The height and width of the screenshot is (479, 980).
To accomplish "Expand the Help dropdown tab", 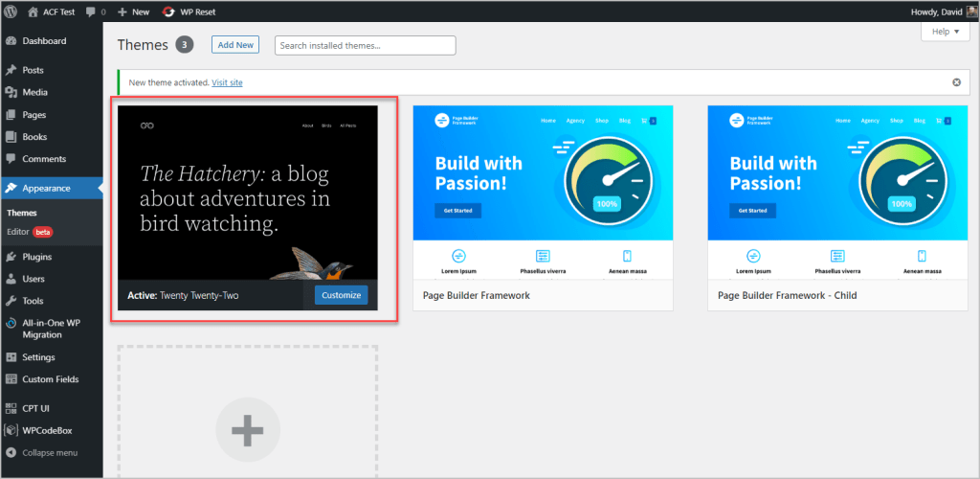I will [x=945, y=32].
